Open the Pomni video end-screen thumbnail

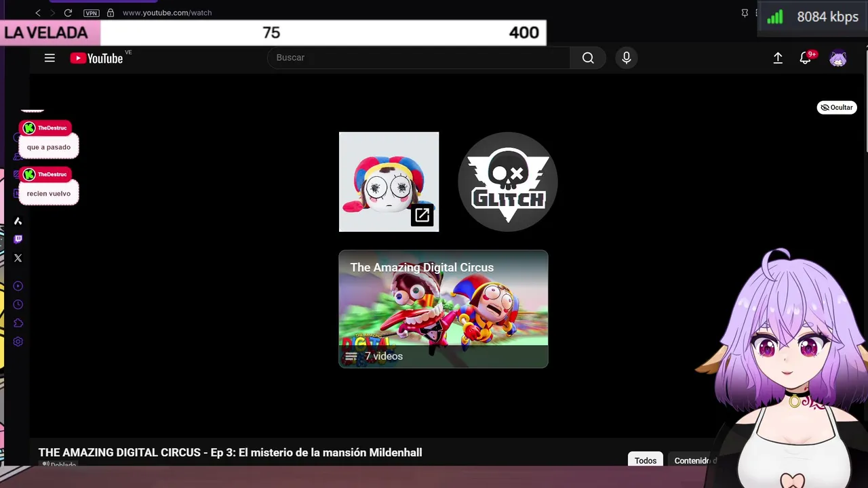(389, 182)
